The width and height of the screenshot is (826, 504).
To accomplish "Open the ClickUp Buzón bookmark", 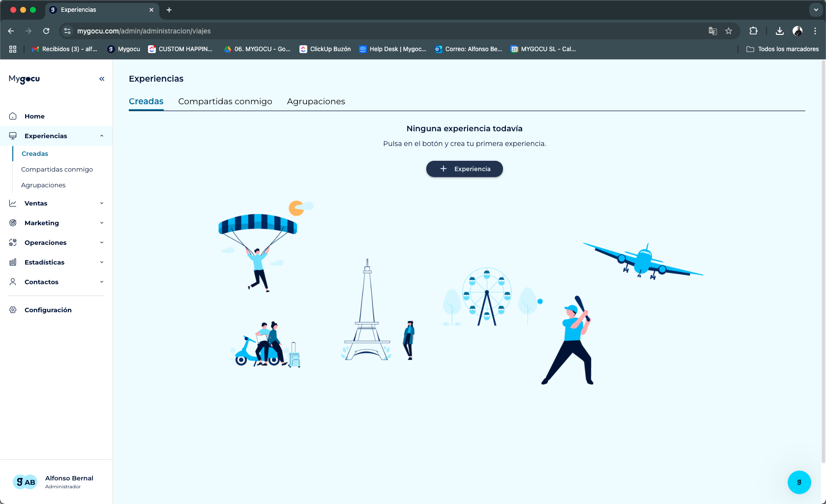I will 325,49.
